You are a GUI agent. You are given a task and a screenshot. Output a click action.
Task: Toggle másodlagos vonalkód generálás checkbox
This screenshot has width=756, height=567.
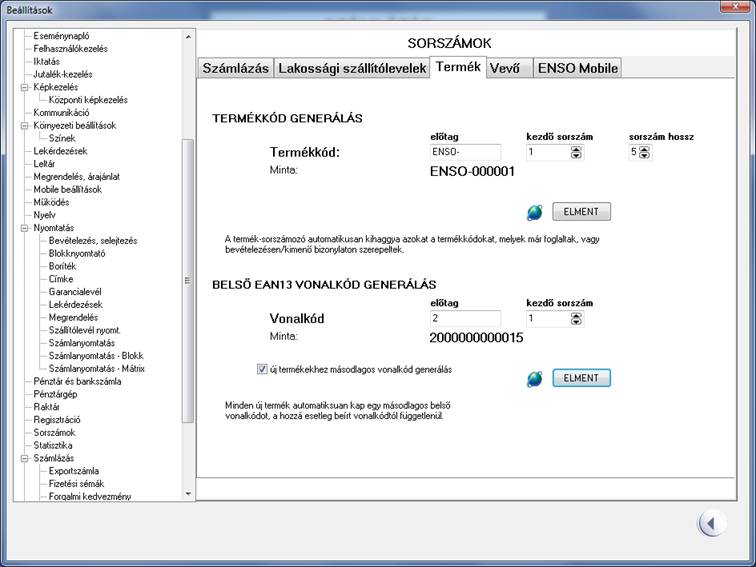262,369
